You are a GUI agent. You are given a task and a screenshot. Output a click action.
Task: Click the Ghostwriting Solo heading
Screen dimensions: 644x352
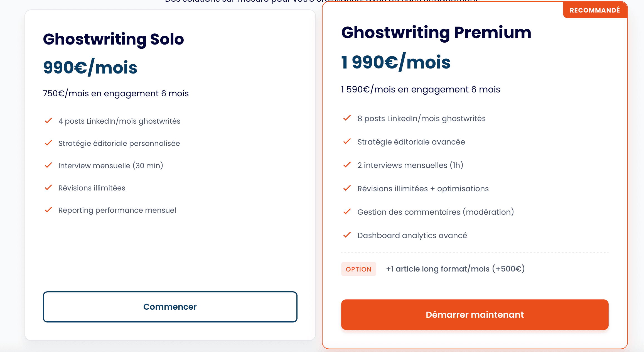pyautogui.click(x=113, y=39)
